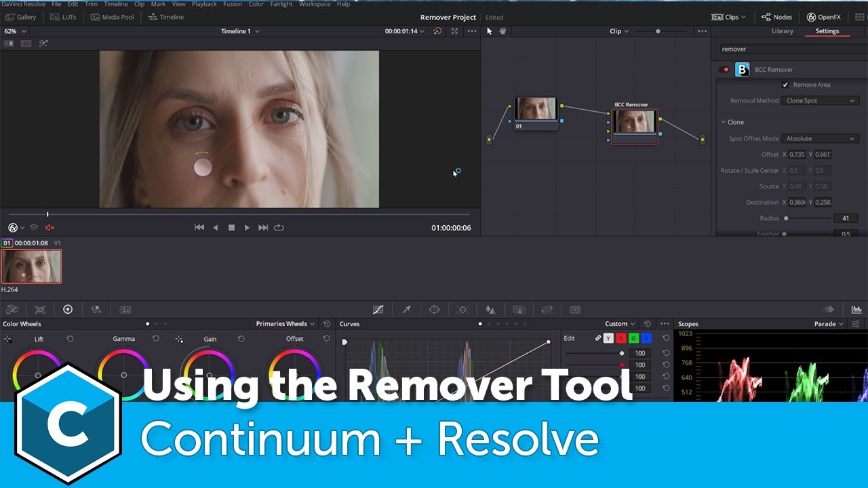
Task: Open the OpenFX panel
Action: (824, 17)
